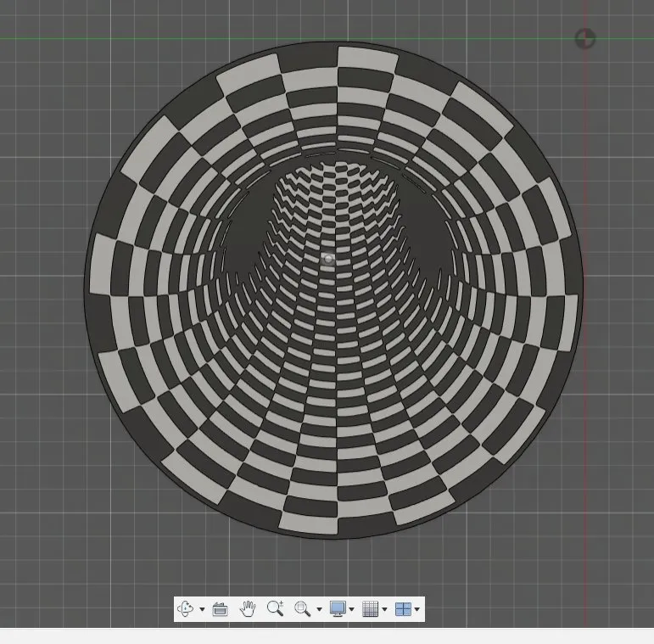
Task: Open the Orbit type dropdown arrow
Action: (202, 609)
